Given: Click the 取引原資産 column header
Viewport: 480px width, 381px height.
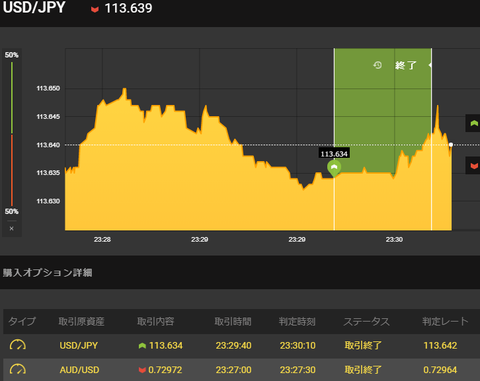Looking at the screenshot, I should pos(81,321).
